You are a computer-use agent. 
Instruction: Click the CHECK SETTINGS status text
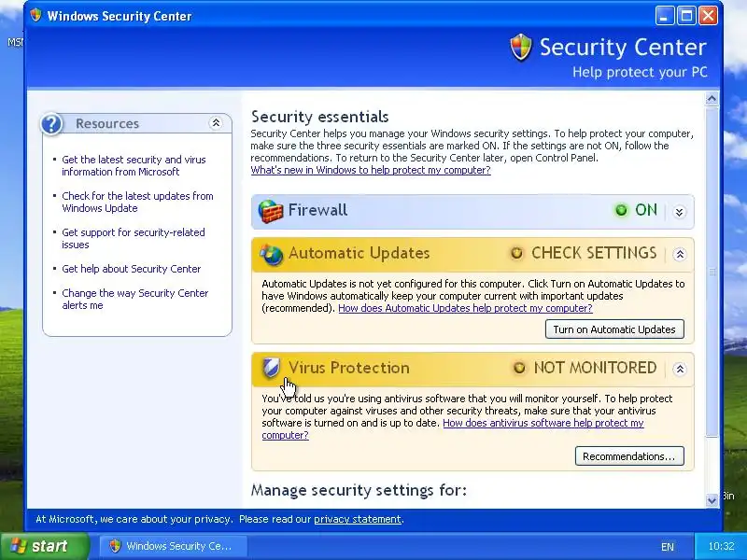click(x=594, y=253)
